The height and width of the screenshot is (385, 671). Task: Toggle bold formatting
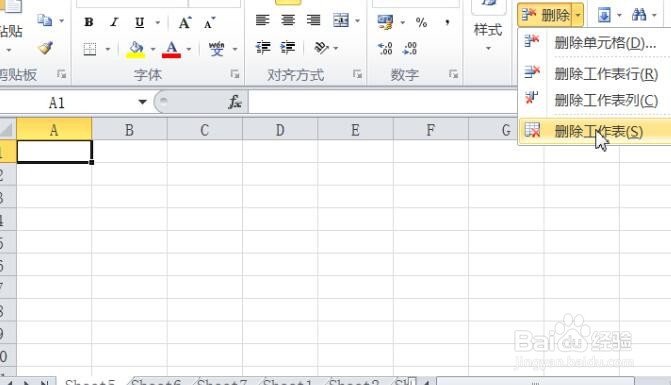point(89,22)
